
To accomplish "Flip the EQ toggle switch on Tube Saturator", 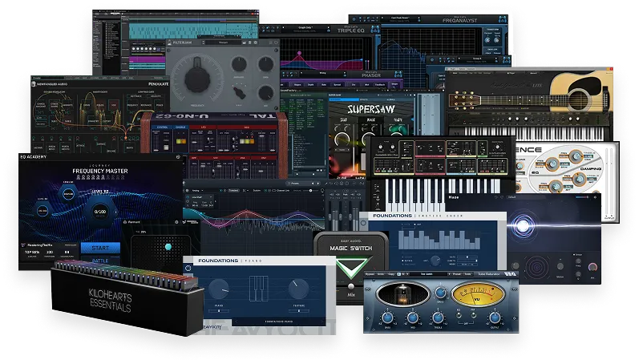I will click(459, 314).
